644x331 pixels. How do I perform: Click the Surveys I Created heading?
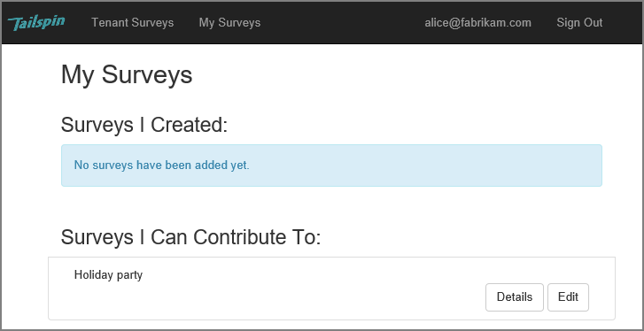click(x=144, y=125)
